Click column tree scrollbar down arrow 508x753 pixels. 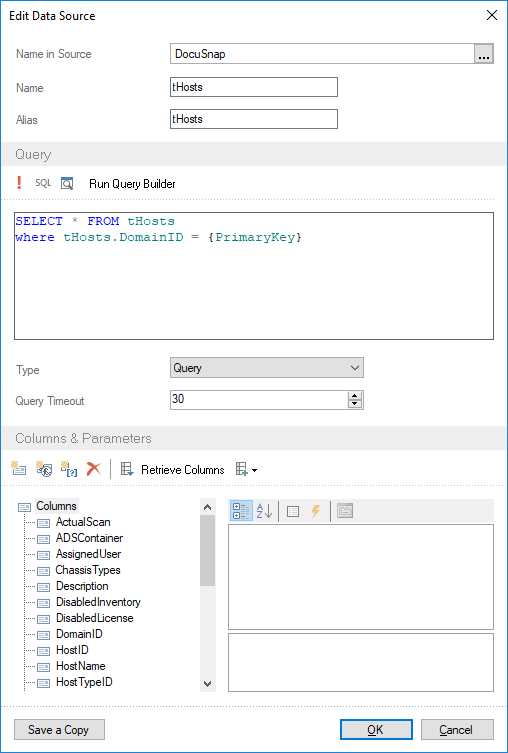point(207,684)
